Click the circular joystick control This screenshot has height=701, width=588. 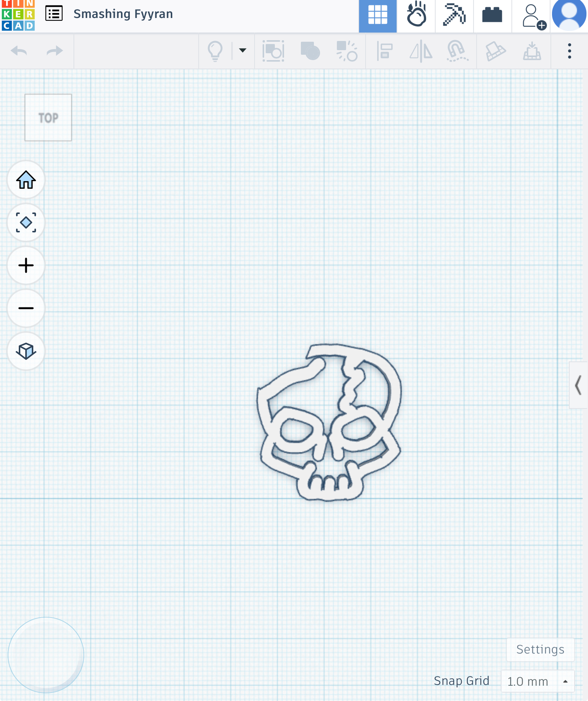46,655
